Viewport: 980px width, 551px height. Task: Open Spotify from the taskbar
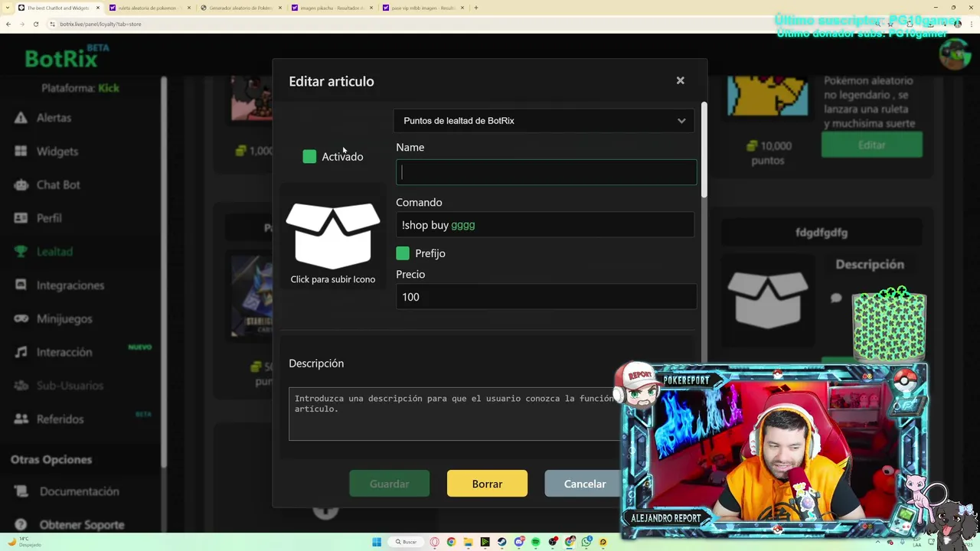[x=535, y=542]
